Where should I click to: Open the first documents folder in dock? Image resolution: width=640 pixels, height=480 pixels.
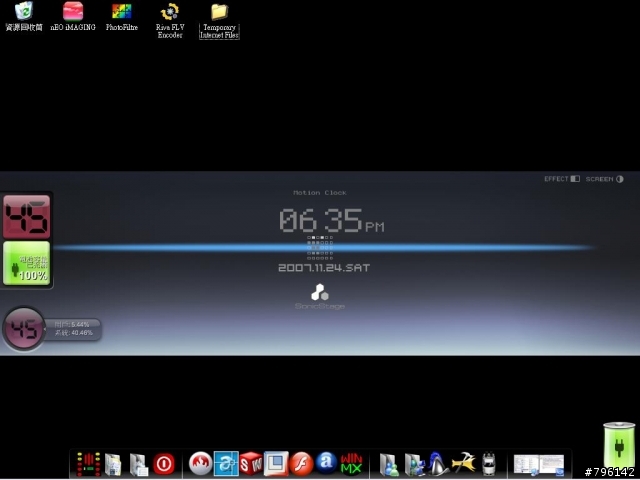113,464
